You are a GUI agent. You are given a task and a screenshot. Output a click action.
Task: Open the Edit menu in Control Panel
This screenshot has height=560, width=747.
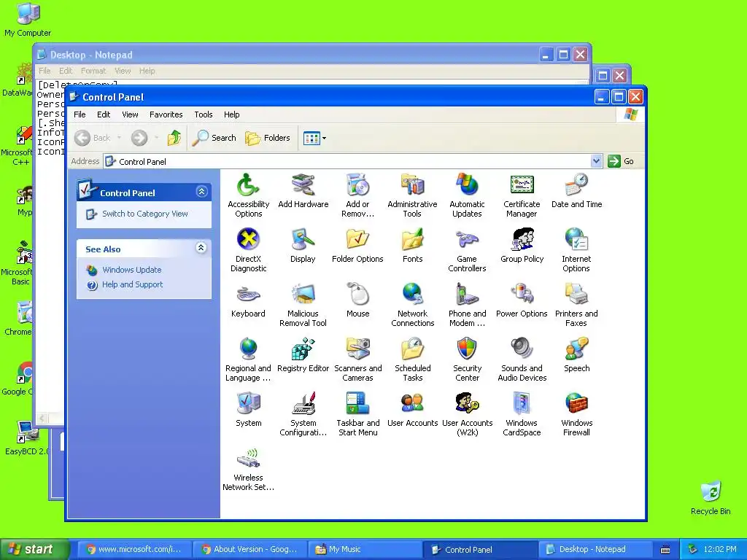[104, 114]
